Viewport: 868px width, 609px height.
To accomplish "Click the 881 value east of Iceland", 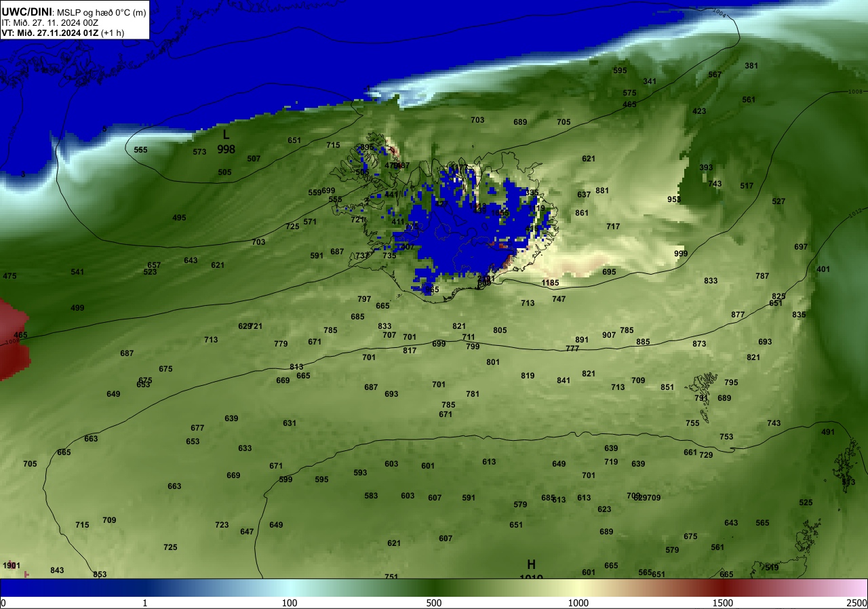I will click(602, 191).
